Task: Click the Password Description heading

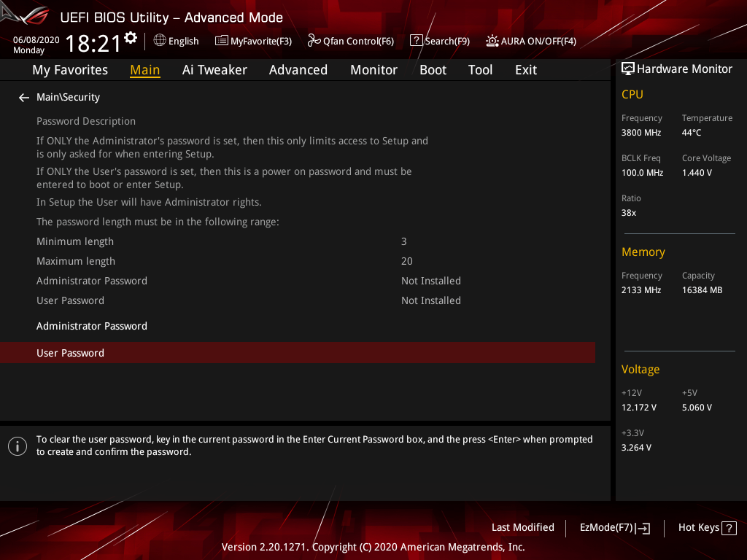Action: [x=86, y=122]
